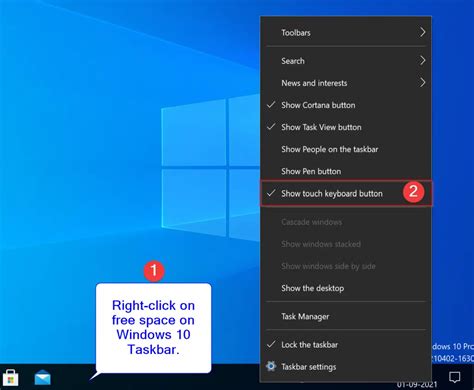This screenshot has width=474, height=390.
Task: Launch the Mail app on the taskbar
Action: pyautogui.click(x=43, y=378)
